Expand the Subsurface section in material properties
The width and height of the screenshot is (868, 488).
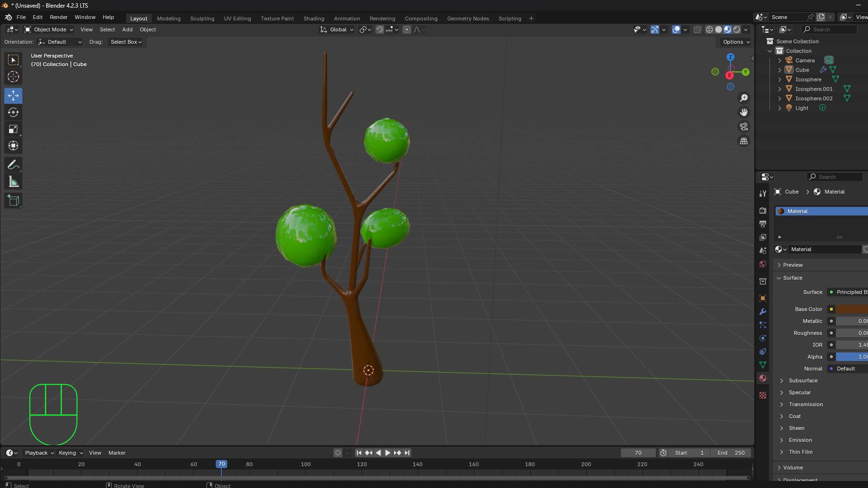(803, 381)
